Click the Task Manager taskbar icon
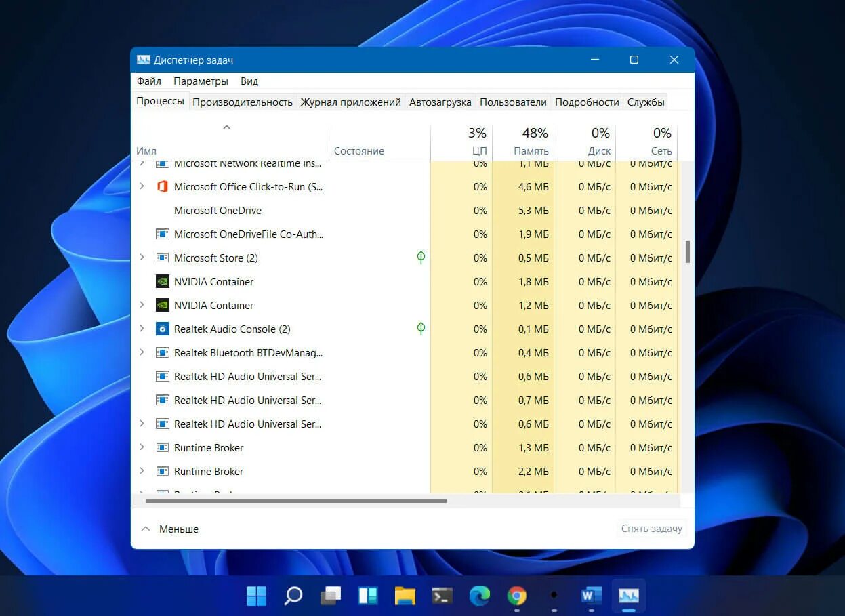The image size is (845, 616). pos(629,596)
